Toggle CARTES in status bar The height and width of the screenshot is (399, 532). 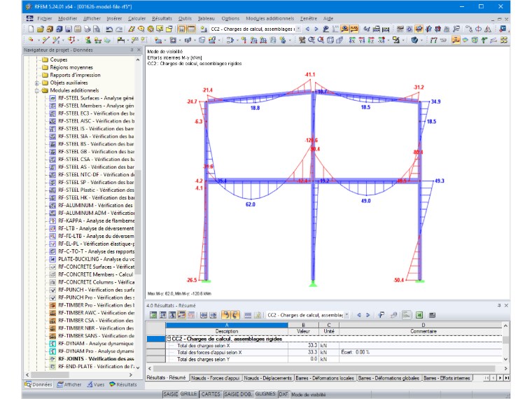[211, 394]
